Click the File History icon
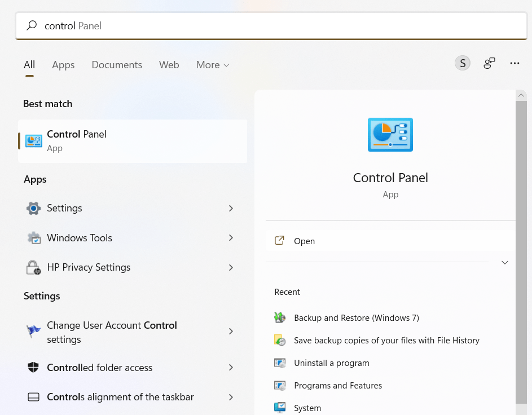Image resolution: width=532 pixels, height=415 pixels. [x=280, y=340]
